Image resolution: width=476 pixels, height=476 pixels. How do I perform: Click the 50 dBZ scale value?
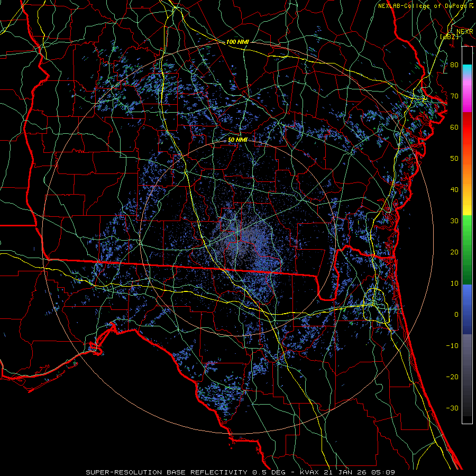(x=454, y=159)
